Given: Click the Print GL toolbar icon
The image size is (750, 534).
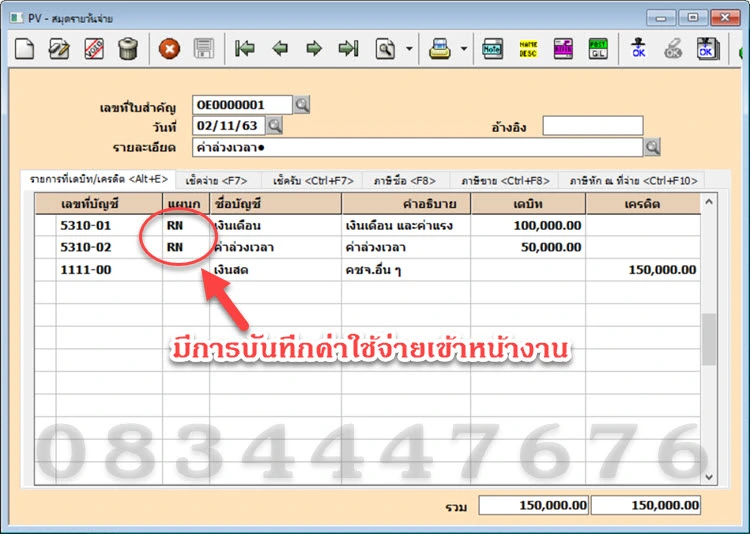Looking at the screenshot, I should [598, 48].
